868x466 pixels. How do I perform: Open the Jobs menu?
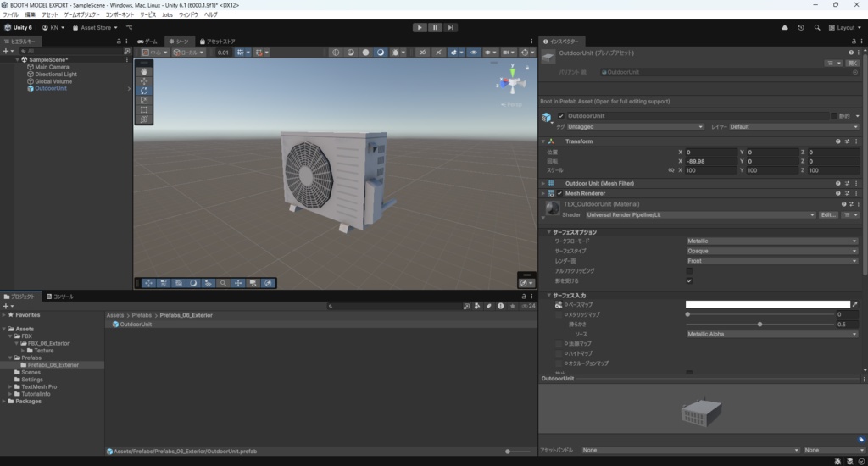click(167, 15)
